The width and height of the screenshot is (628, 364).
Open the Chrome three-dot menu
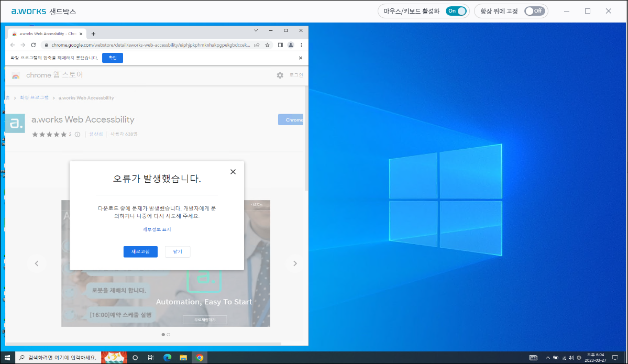click(301, 45)
